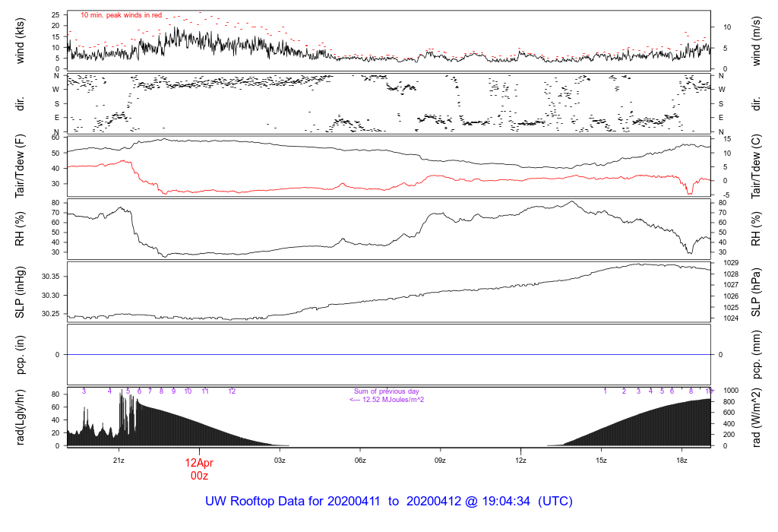
Task: Click the red '12Apr 00z' date marker
Action: pos(199,469)
